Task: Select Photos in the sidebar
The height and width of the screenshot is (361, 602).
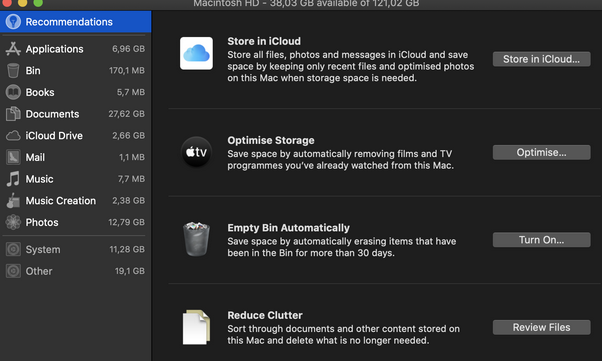Action: [x=76, y=222]
